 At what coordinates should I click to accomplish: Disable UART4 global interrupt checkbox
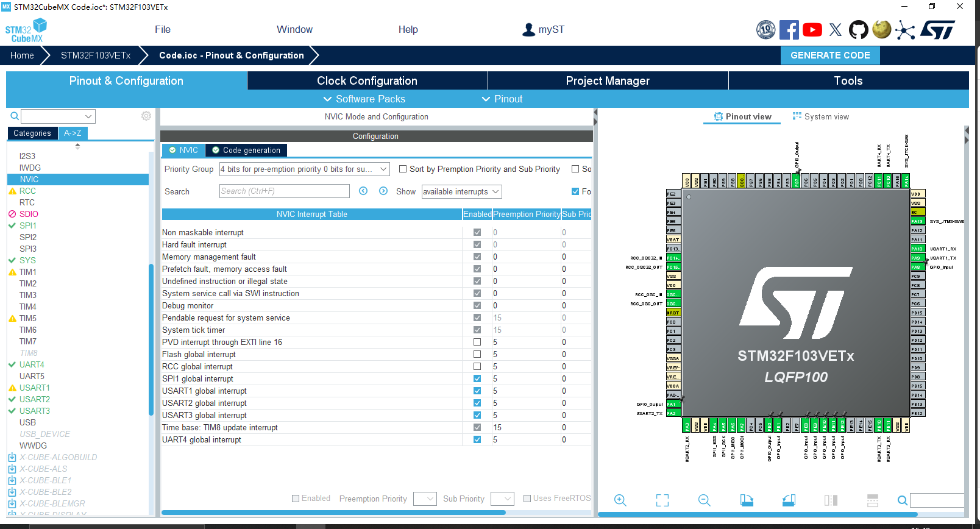coord(477,439)
